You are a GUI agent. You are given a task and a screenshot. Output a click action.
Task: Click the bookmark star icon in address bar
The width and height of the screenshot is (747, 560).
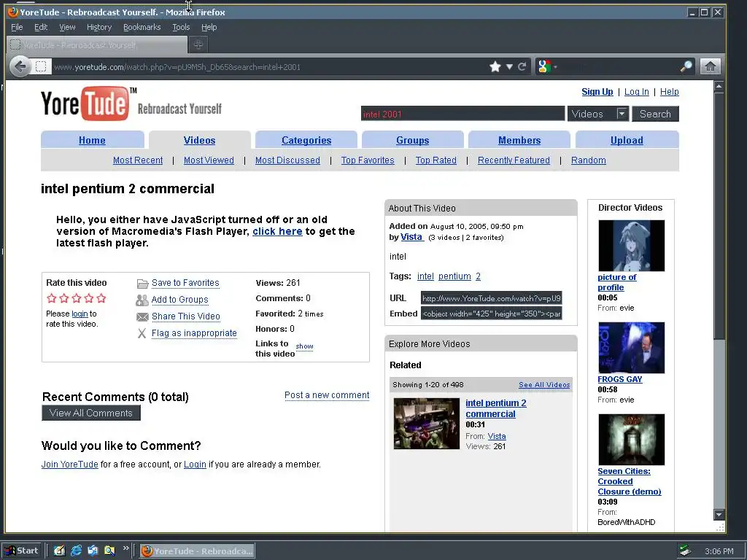[495, 66]
